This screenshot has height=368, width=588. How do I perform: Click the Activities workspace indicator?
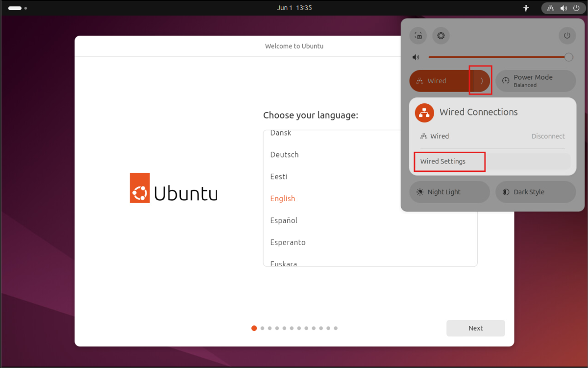point(18,8)
